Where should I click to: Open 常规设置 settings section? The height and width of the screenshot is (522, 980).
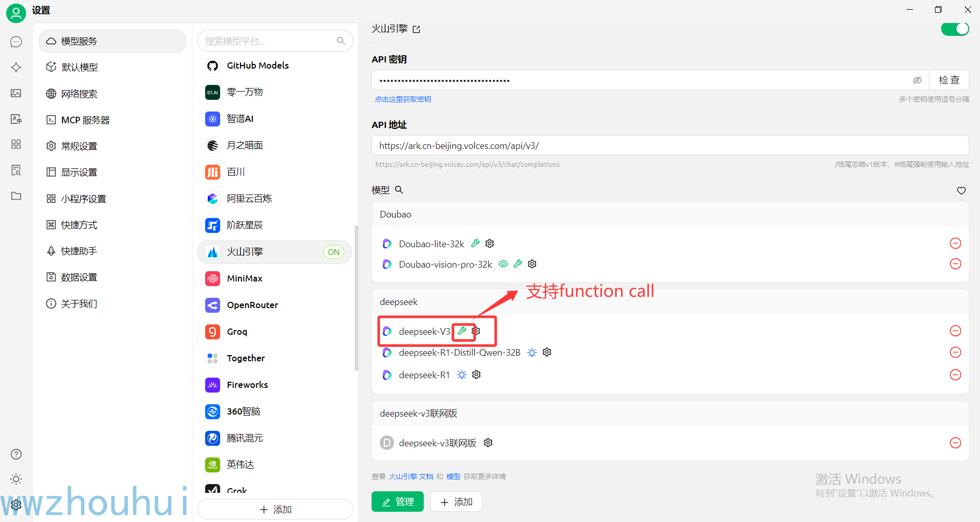coord(112,146)
